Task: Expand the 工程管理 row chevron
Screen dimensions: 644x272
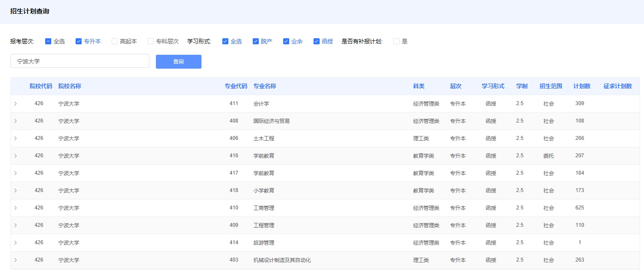Action: 15,225
